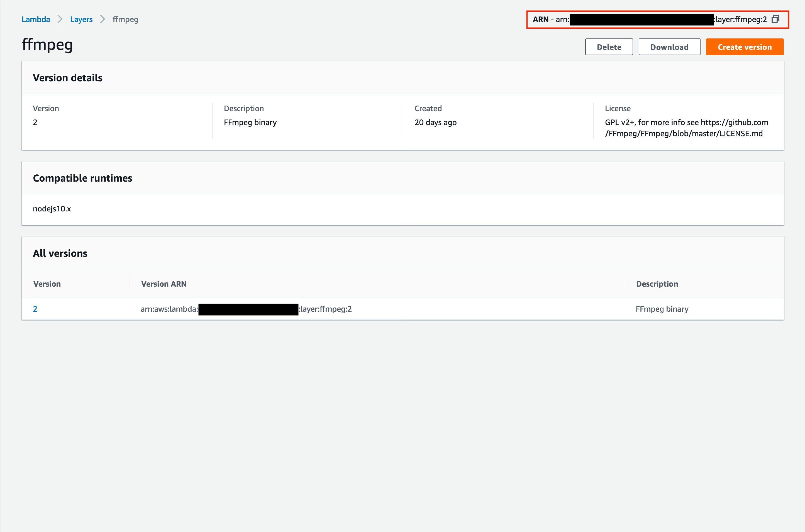Click the copy ARN icon
This screenshot has height=532, width=805.
pos(775,19)
